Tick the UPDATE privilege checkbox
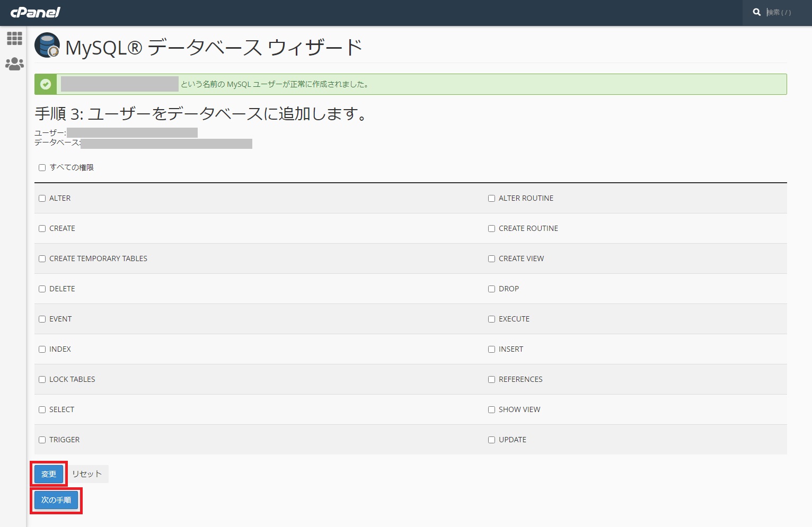 [x=491, y=440]
